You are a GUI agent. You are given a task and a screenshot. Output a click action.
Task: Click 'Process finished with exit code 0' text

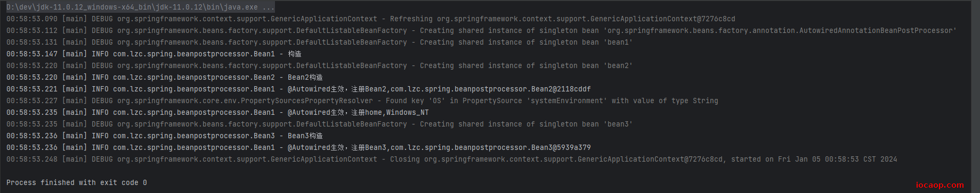77,182
